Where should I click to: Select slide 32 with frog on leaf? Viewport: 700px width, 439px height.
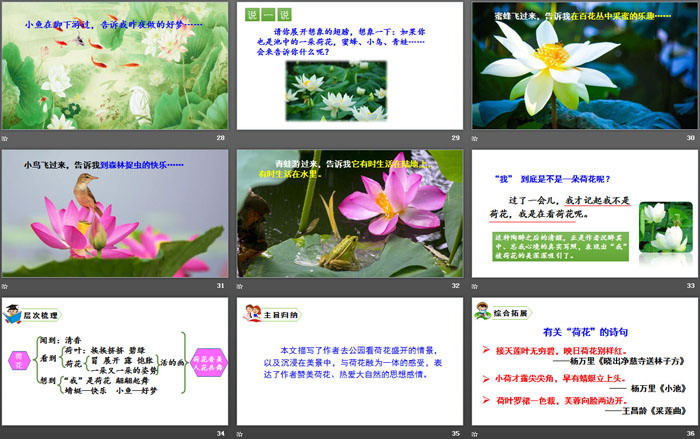point(350,213)
